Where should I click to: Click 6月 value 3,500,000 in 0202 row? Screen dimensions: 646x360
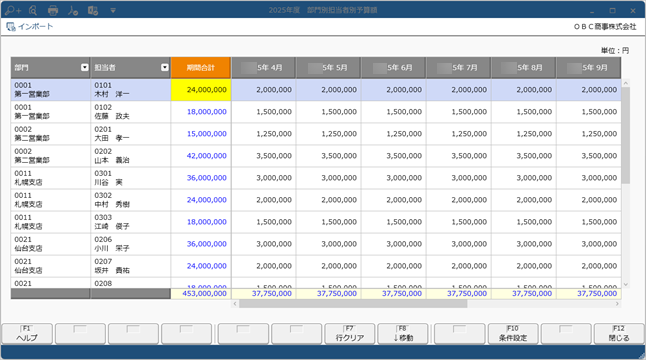pos(393,156)
